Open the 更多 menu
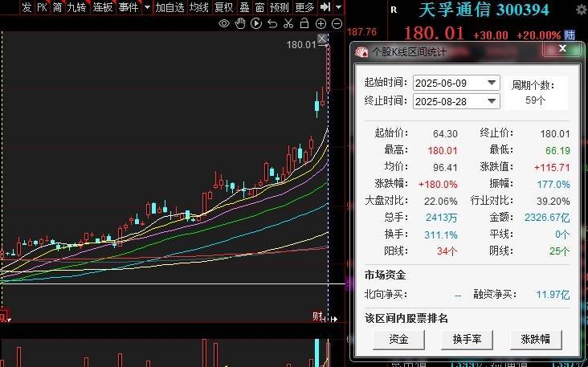 [x=304, y=7]
